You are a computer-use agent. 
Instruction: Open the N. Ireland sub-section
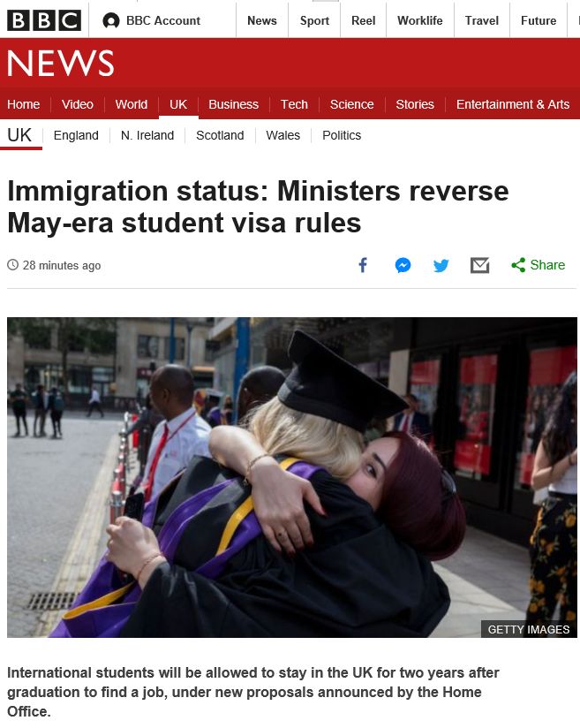tap(147, 135)
